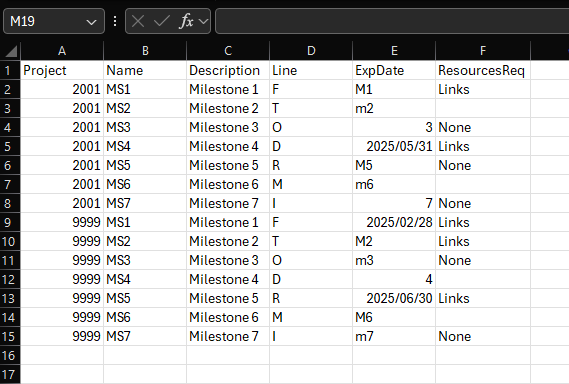Click ExpDate cell '7' in row 8
This screenshot has width=569, height=384.
tap(394, 203)
